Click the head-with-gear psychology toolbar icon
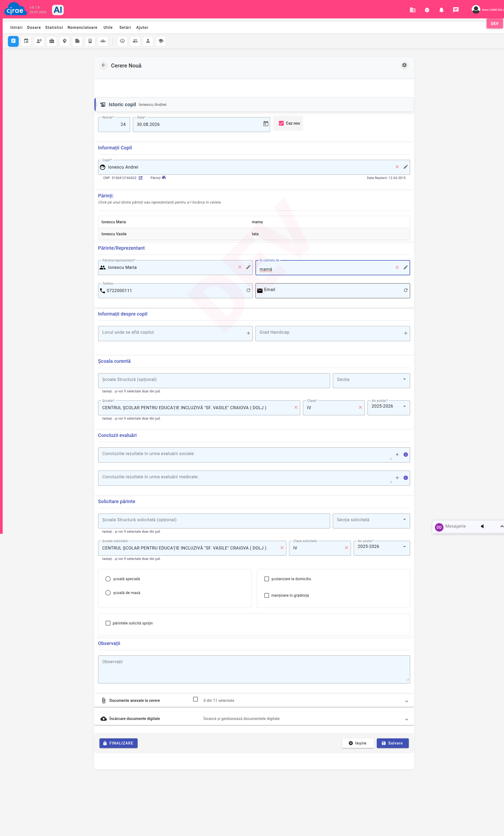504x836 pixels. [x=65, y=41]
